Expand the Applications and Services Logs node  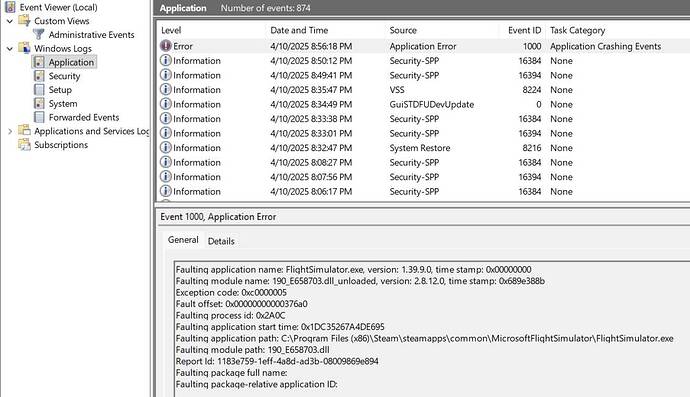(x=10, y=131)
